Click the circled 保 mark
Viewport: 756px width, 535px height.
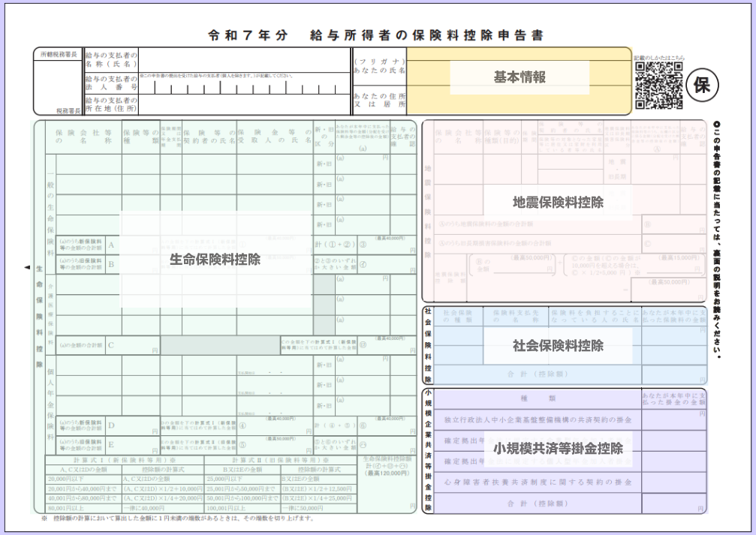click(x=702, y=86)
